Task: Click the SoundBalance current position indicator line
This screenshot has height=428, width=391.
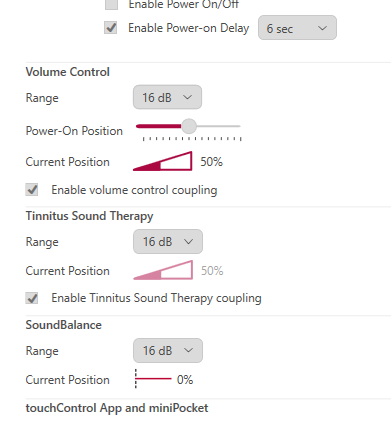Action: (153, 379)
